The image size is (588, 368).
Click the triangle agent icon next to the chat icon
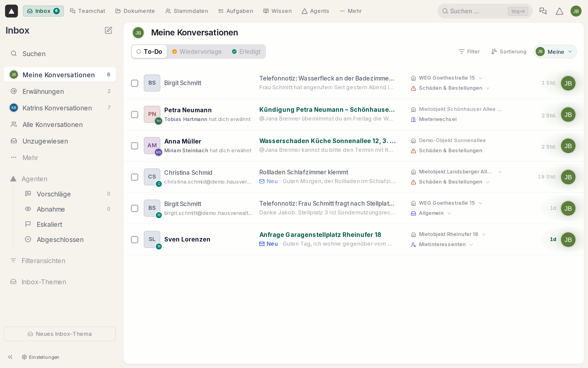tap(559, 11)
